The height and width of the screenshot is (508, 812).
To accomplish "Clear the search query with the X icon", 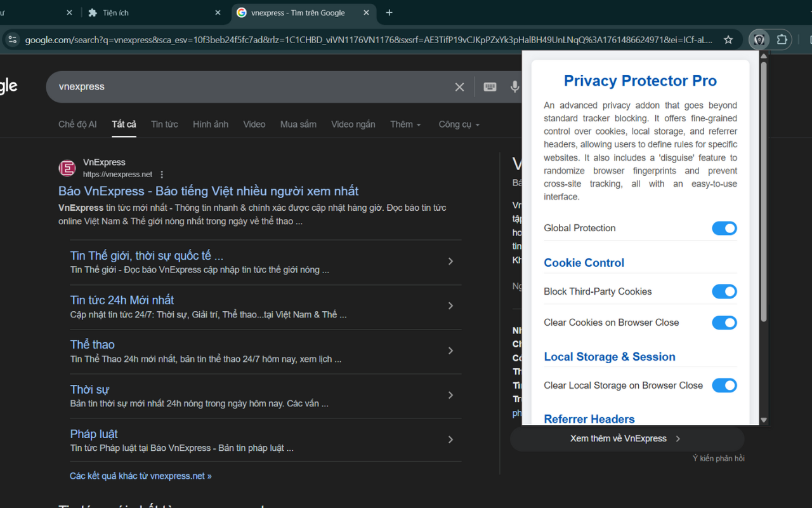I will (x=459, y=87).
